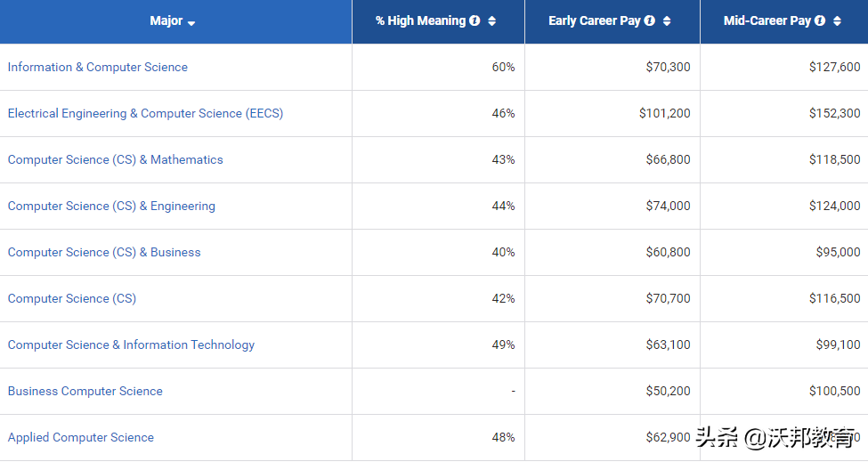Open Electrical Engineering & Computer Science (EECS) link
868x462 pixels.
pyautogui.click(x=145, y=113)
